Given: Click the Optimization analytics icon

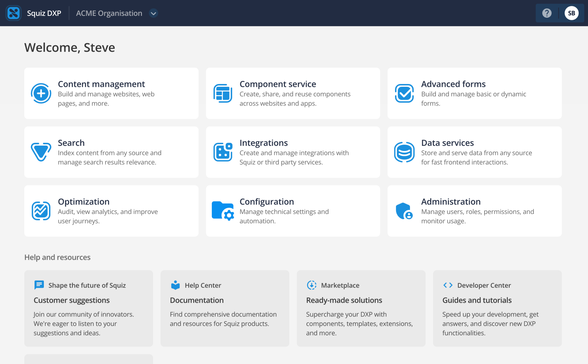Looking at the screenshot, I should coord(41,211).
